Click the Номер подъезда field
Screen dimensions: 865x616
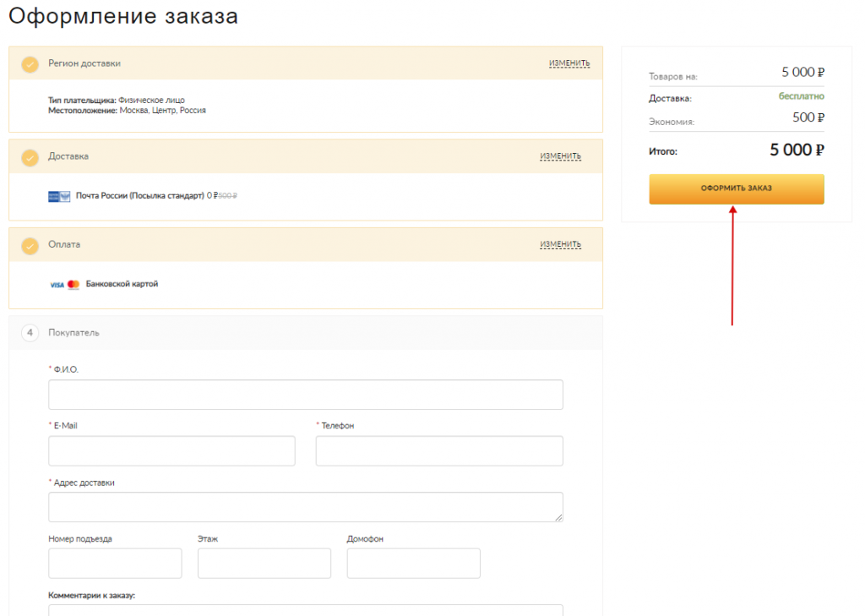[115, 563]
